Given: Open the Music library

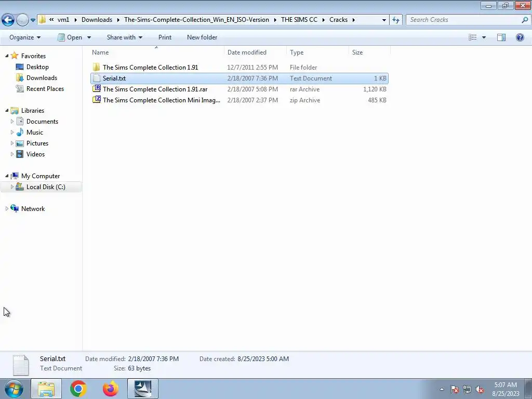Looking at the screenshot, I should point(35,132).
